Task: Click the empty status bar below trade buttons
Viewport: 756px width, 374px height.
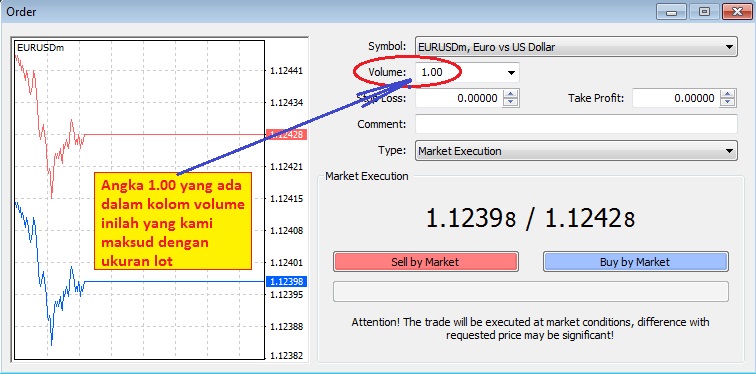Action: [x=531, y=292]
